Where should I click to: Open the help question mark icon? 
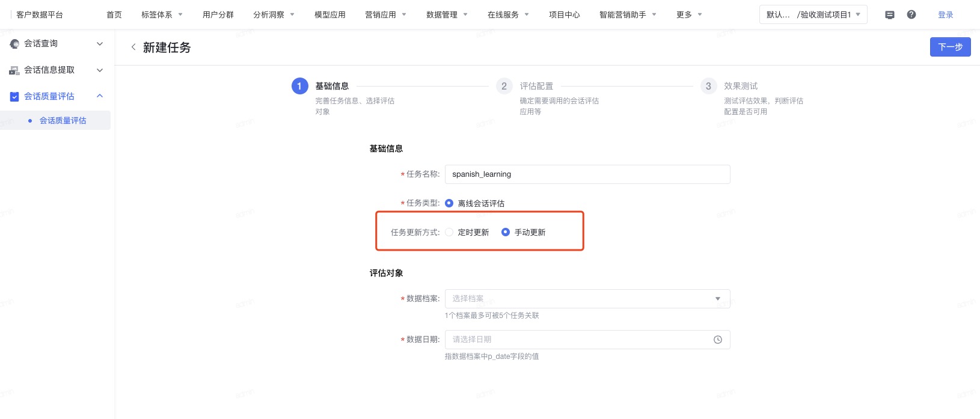click(911, 15)
